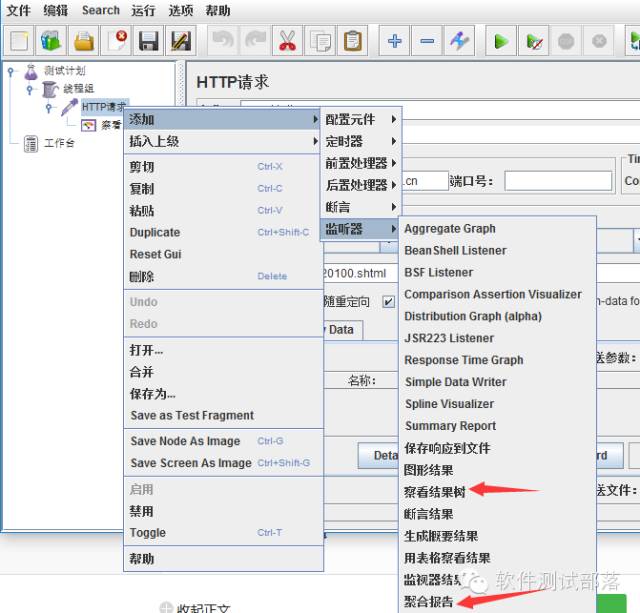Click the Open folder toolbar icon
Viewport: 640px width, 613px height.
coord(85,41)
